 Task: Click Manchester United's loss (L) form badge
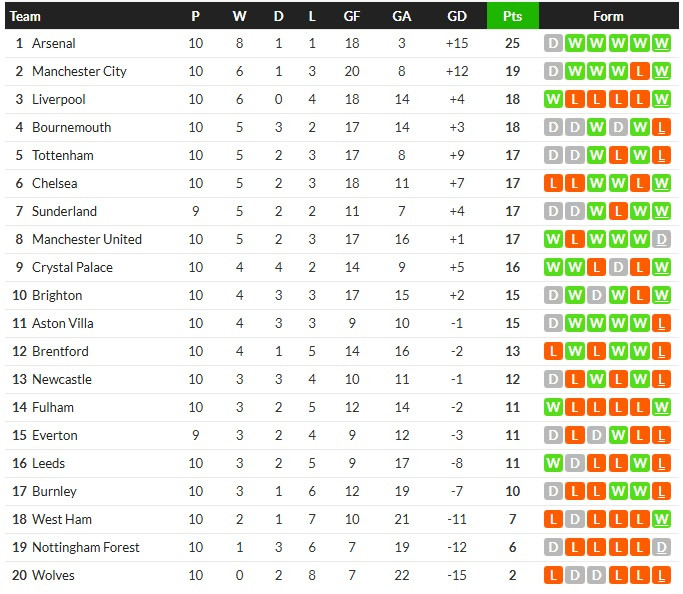click(575, 240)
